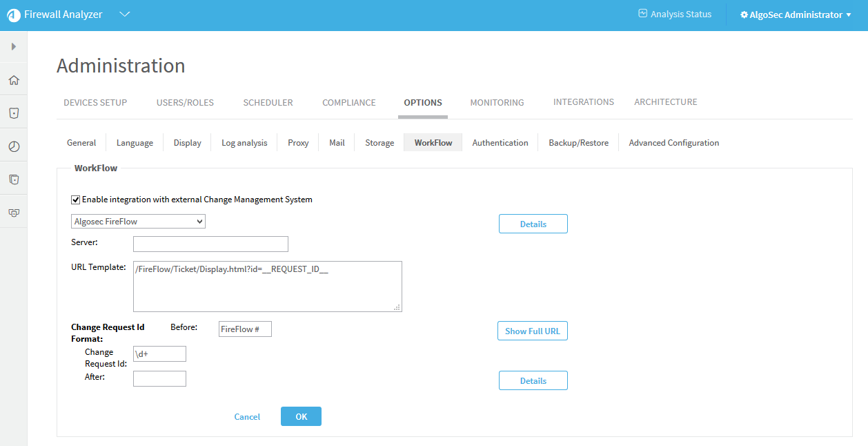Click the Show Full URL button
Viewport: 868px width, 446px height.
click(532, 331)
